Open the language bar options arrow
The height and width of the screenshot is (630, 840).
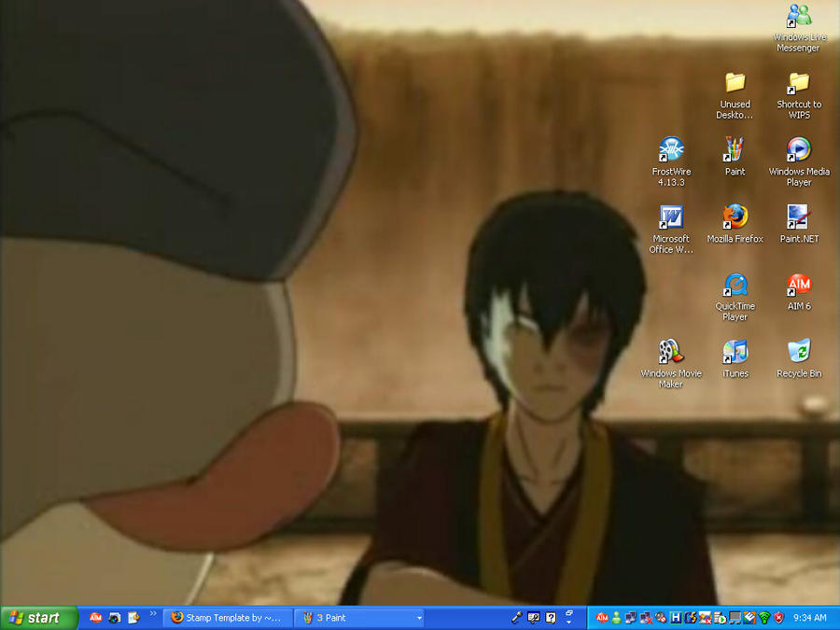tap(569, 622)
